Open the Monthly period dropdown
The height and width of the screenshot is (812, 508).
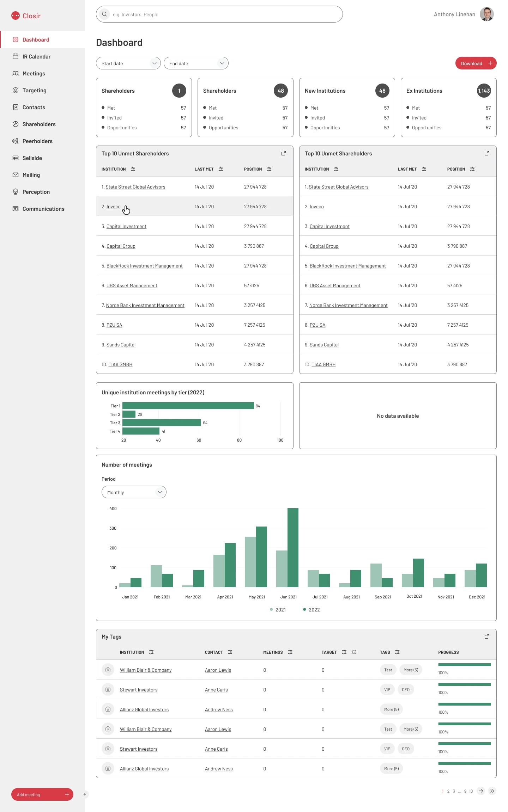[x=134, y=492]
